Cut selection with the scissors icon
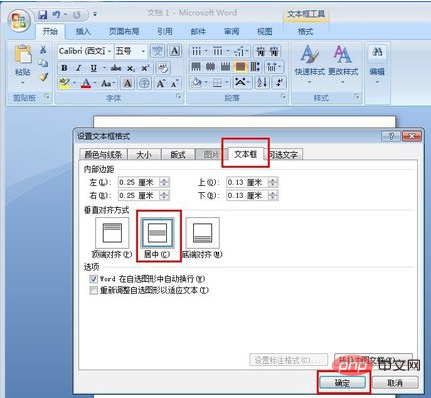 43,50
